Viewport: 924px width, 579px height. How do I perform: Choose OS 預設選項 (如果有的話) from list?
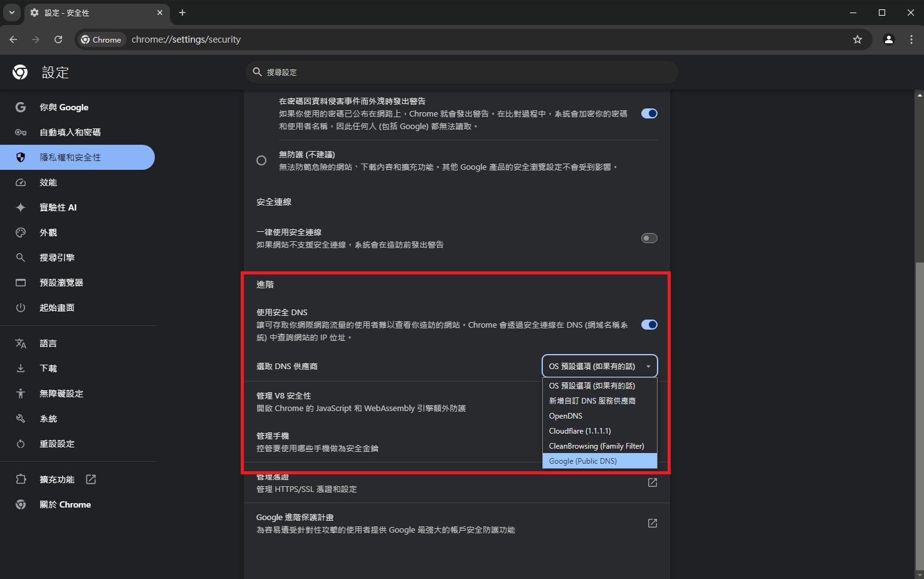[599, 385]
